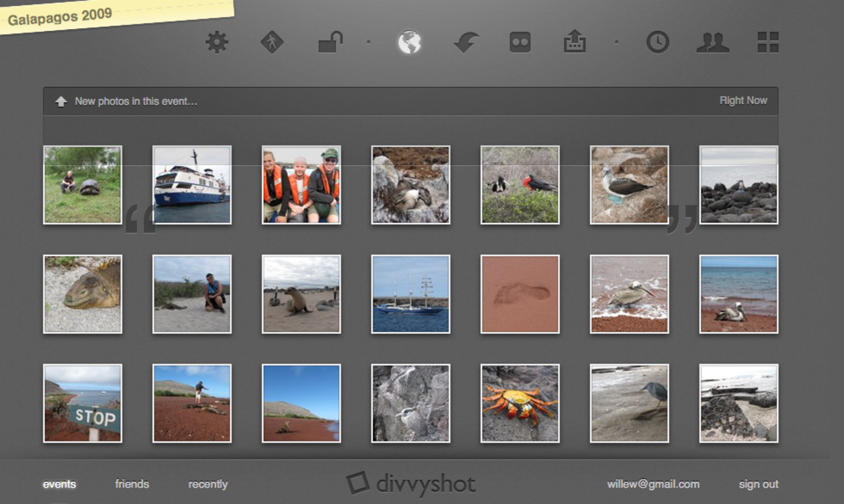
Task: Click the Flickr two-dot icon
Action: 520,43
